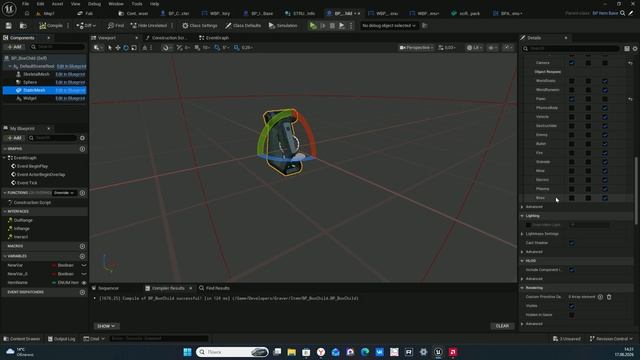This screenshot has height=360, width=640.
Task: Open the Content Drawer
Action: tap(22, 339)
